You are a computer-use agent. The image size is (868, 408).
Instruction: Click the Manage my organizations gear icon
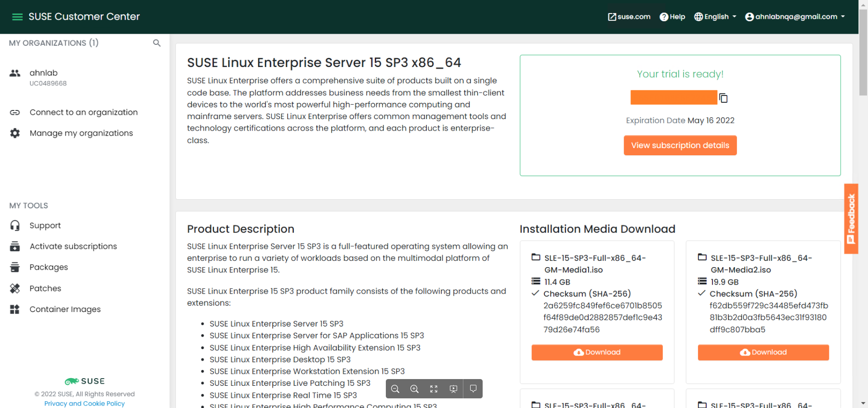[x=15, y=133]
